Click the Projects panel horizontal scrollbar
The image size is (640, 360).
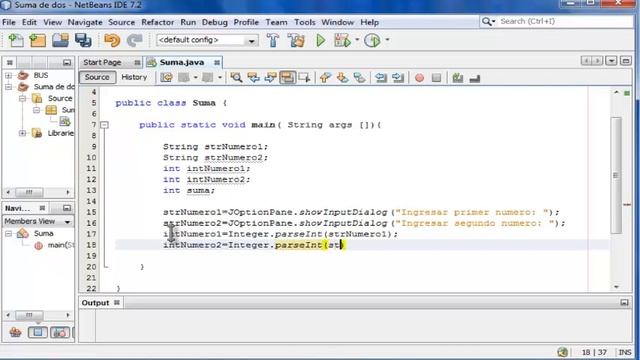pos(29,192)
